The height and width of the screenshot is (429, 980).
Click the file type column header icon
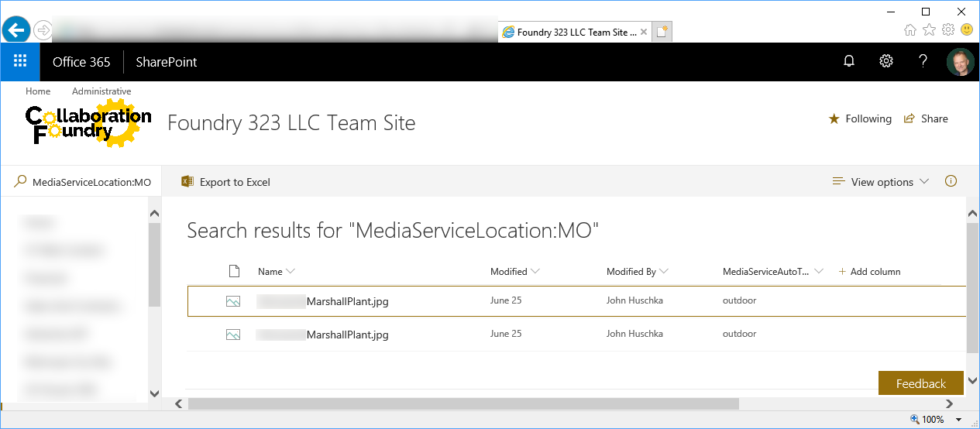pyautogui.click(x=233, y=272)
